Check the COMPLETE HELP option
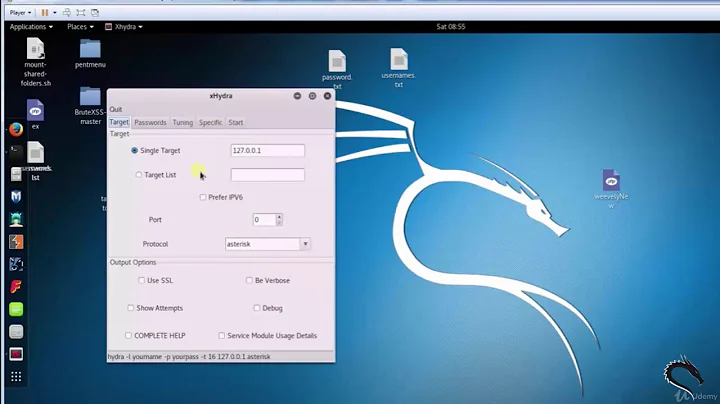This screenshot has height=404, width=720. 128,336
